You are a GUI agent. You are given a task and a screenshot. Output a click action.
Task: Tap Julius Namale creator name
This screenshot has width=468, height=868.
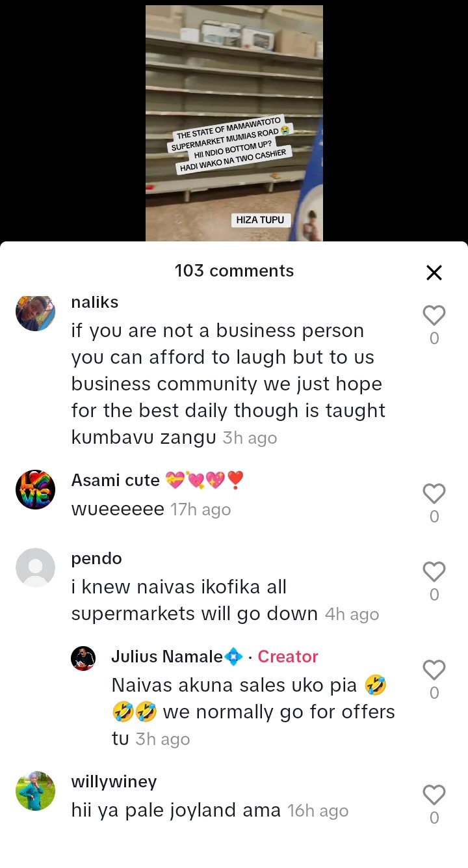tap(167, 657)
